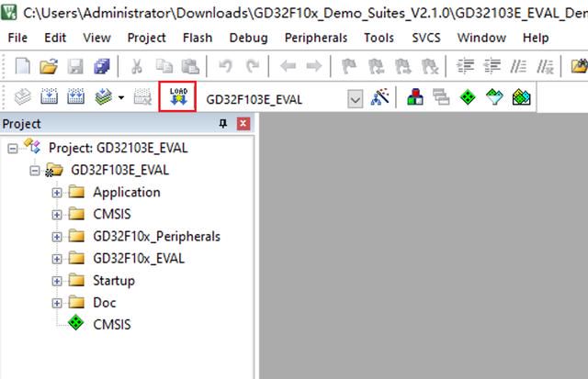Screen dimensions: 588x379
Task: Expand the CMSIS folder group
Action: click(57, 215)
